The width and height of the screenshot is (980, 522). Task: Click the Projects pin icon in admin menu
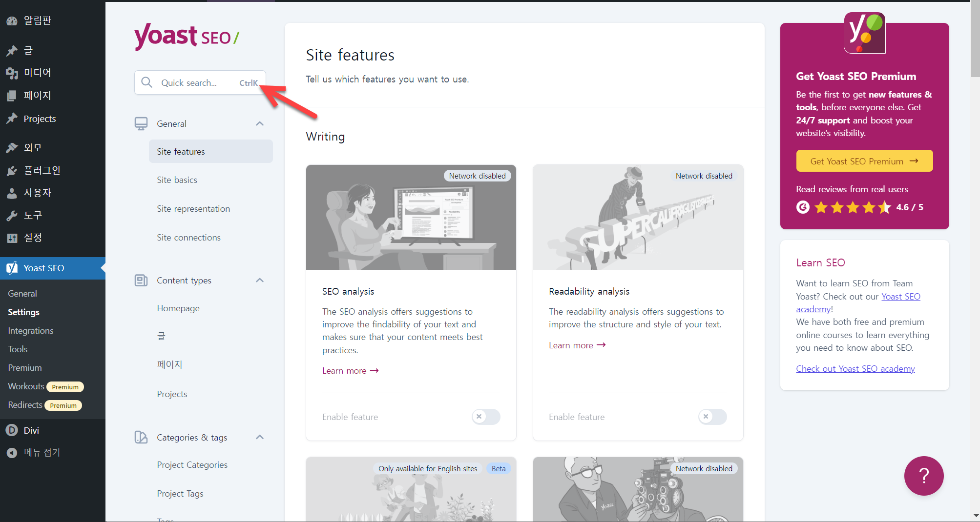(12, 119)
